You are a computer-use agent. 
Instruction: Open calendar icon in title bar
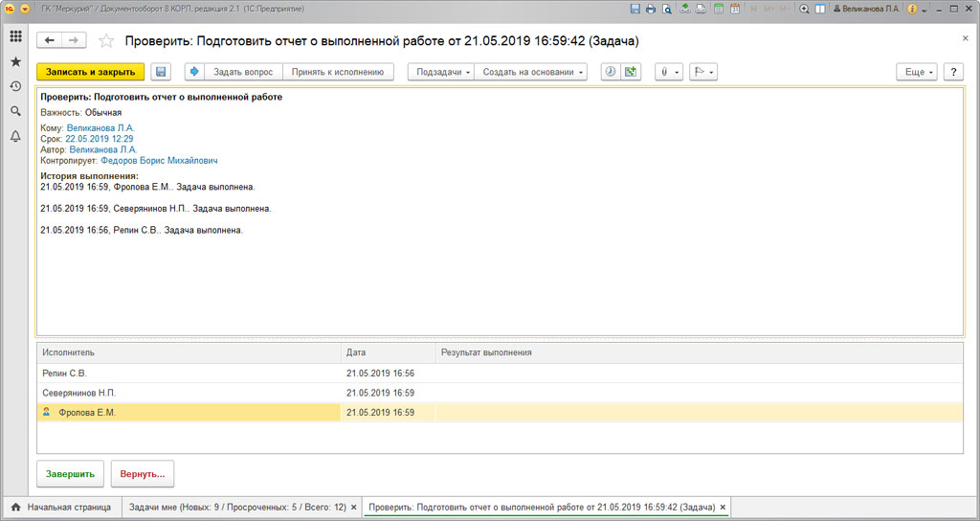(735, 9)
